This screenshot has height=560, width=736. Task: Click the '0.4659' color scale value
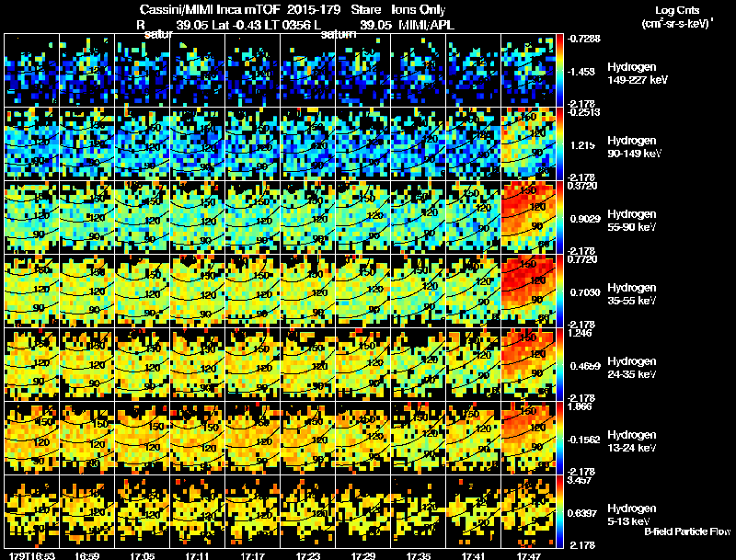[x=585, y=366]
